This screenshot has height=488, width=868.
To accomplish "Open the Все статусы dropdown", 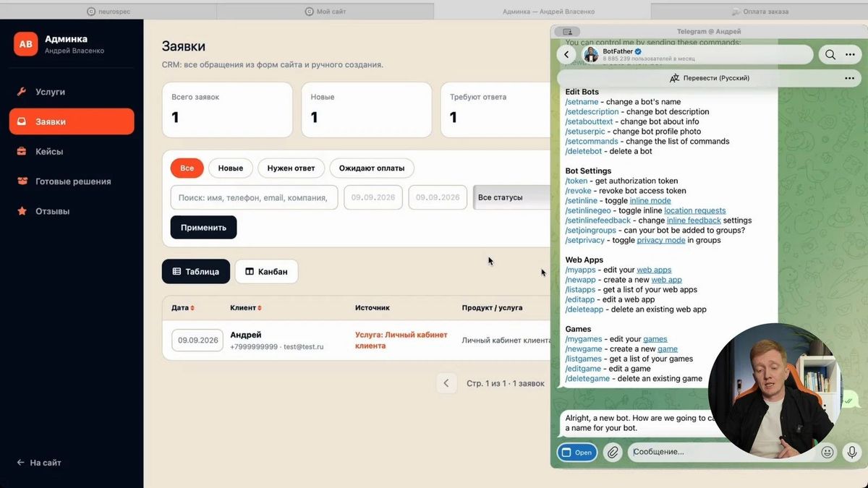I will (511, 197).
